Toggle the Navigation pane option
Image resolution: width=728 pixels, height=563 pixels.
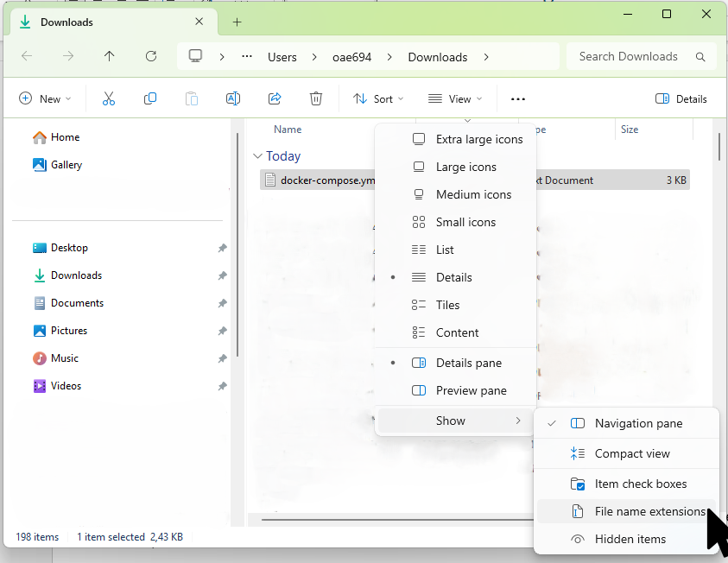pyautogui.click(x=637, y=423)
